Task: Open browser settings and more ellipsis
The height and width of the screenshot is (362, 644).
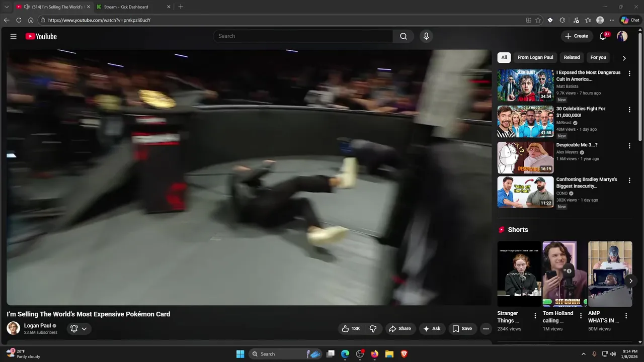Action: tap(612, 20)
